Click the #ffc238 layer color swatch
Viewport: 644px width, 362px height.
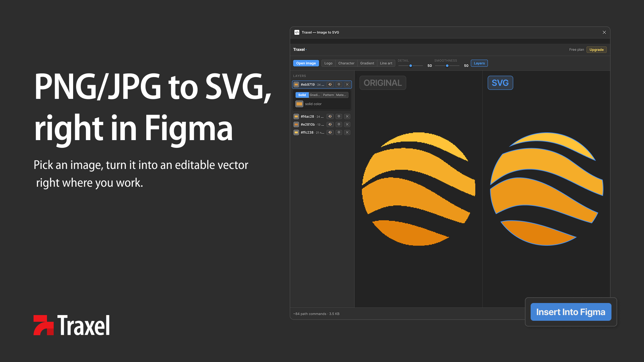coord(296,132)
